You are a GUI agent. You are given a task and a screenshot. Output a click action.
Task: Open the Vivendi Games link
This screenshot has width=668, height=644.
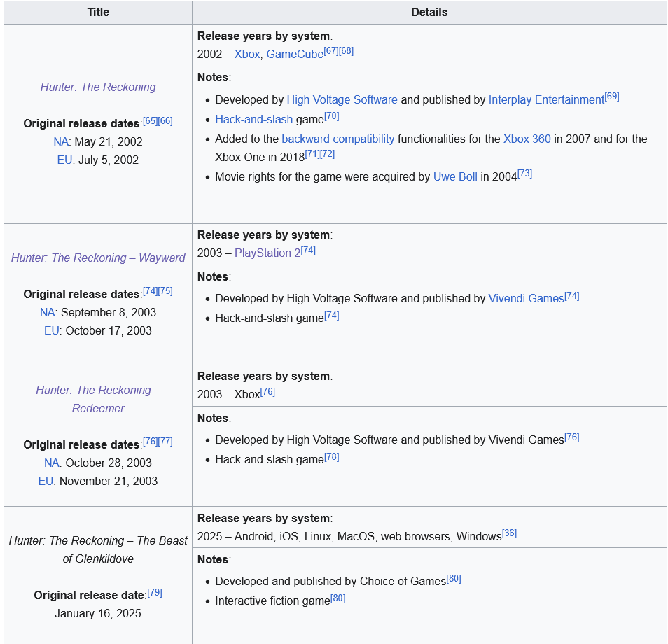tap(526, 299)
